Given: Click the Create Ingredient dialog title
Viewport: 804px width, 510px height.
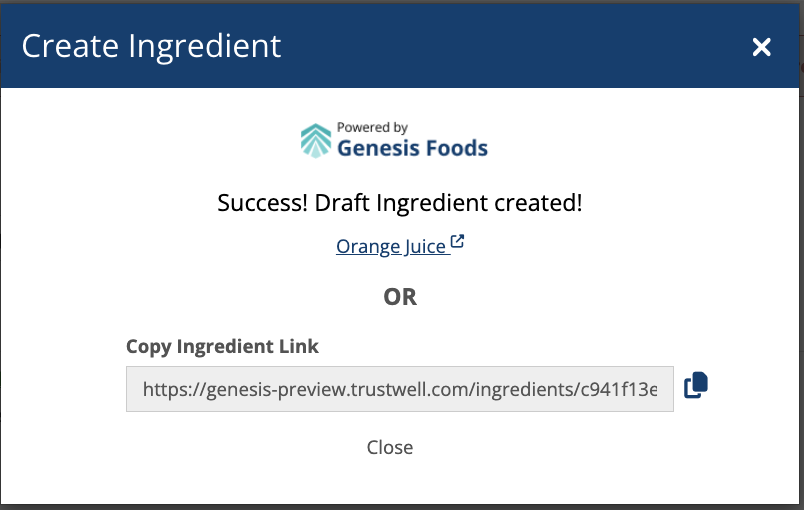Looking at the screenshot, I should tap(152, 46).
